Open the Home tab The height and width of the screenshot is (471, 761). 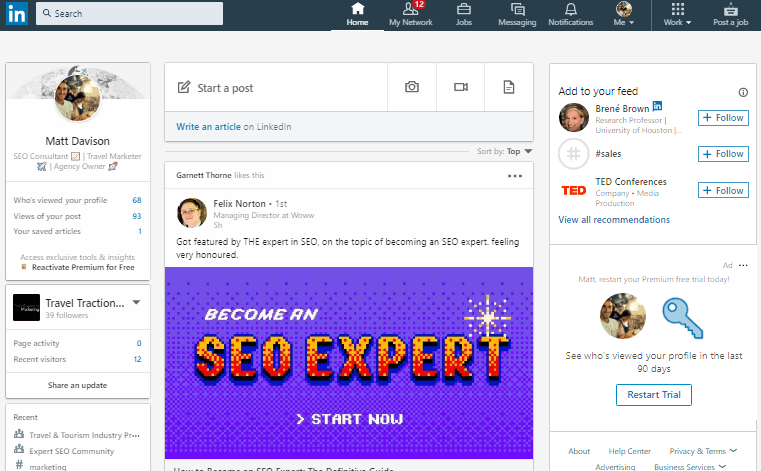pyautogui.click(x=357, y=15)
